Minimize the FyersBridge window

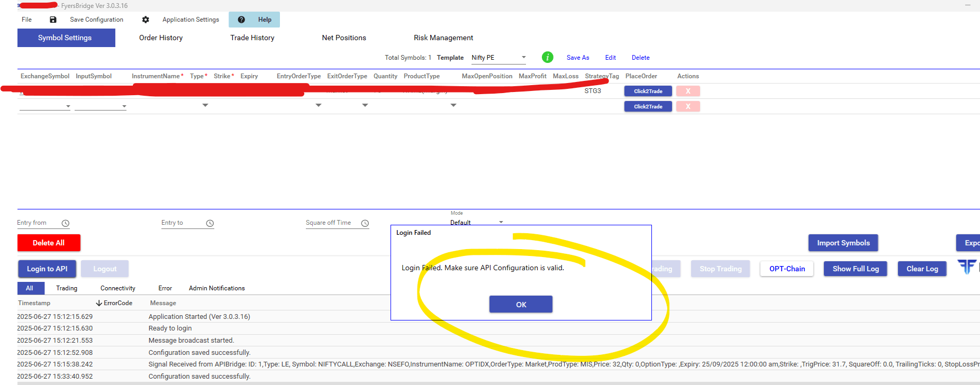coord(968,5)
